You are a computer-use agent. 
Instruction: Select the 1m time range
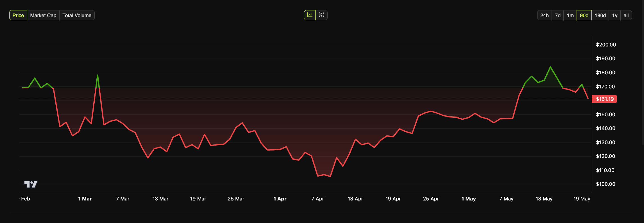[x=570, y=15]
